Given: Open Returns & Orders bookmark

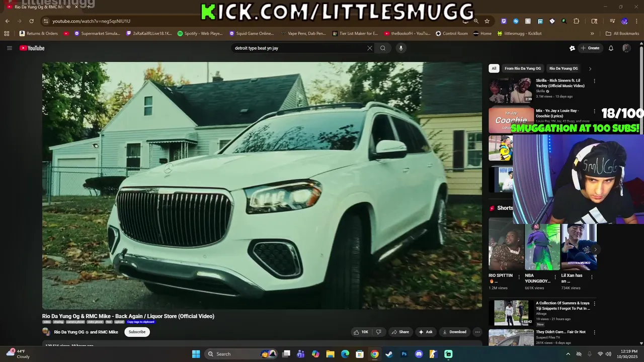Looking at the screenshot, I should click(39, 34).
